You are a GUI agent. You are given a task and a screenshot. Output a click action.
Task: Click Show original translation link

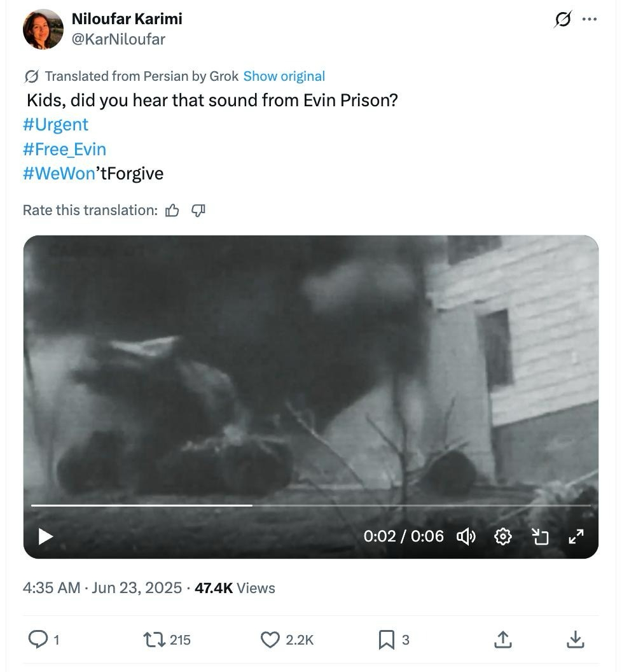[284, 76]
